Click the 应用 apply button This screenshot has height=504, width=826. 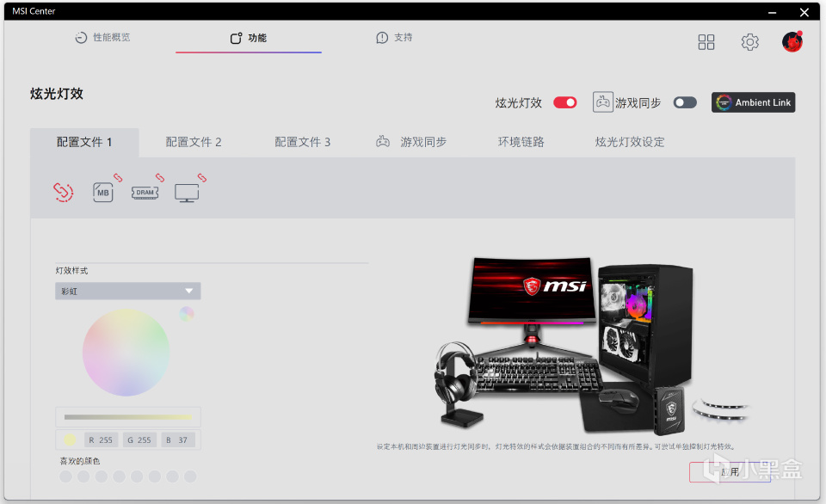[x=730, y=472]
